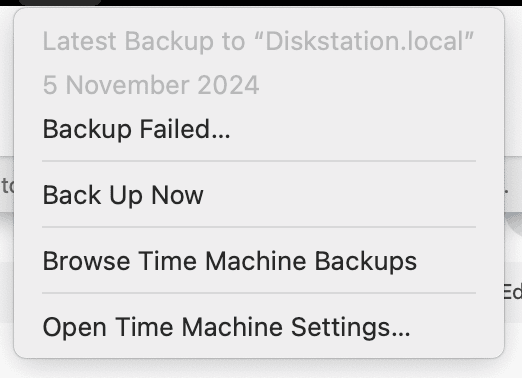This screenshot has height=378, width=522.
Task: Click the highlighted menu bar item above the menu
Action: pos(60,2)
